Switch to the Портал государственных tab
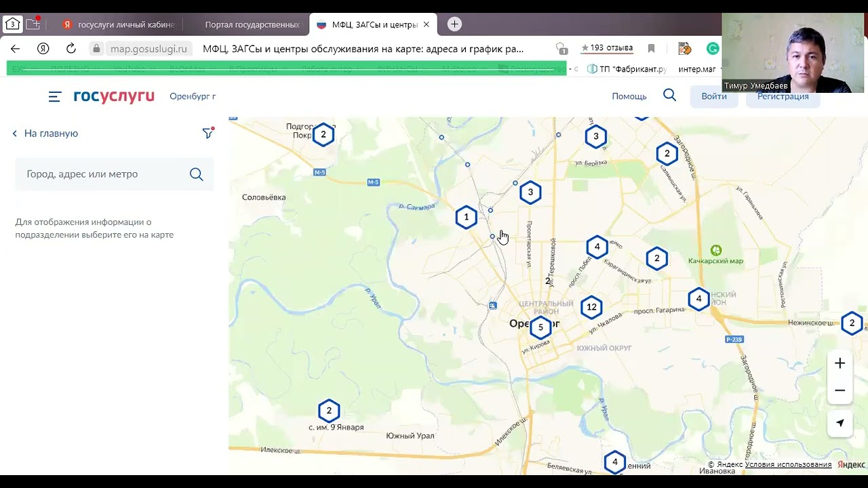868x488 pixels. tap(252, 24)
